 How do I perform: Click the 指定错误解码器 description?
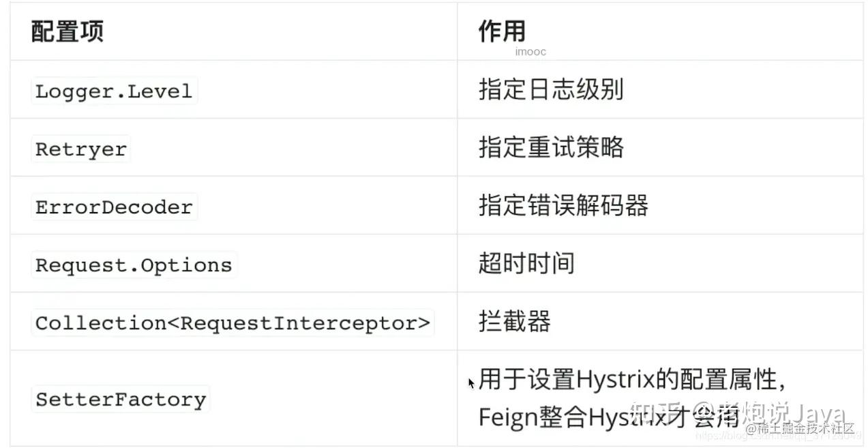[x=563, y=206]
